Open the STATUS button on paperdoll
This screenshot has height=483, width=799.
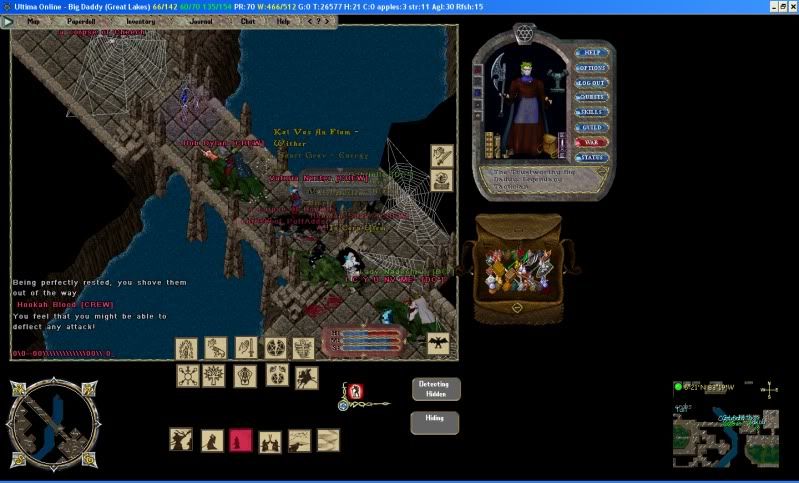click(592, 158)
